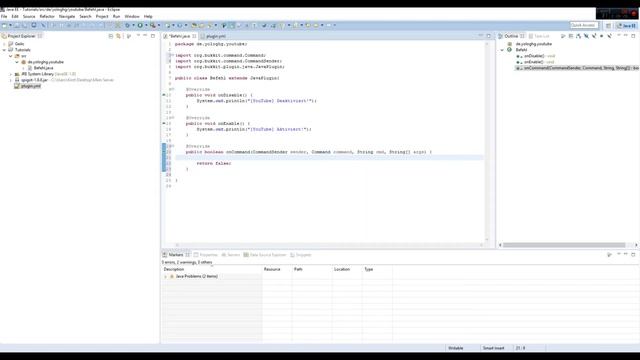The height and width of the screenshot is (360, 640).
Task: Switch to the plugin.yml editor tab
Action: [216, 36]
